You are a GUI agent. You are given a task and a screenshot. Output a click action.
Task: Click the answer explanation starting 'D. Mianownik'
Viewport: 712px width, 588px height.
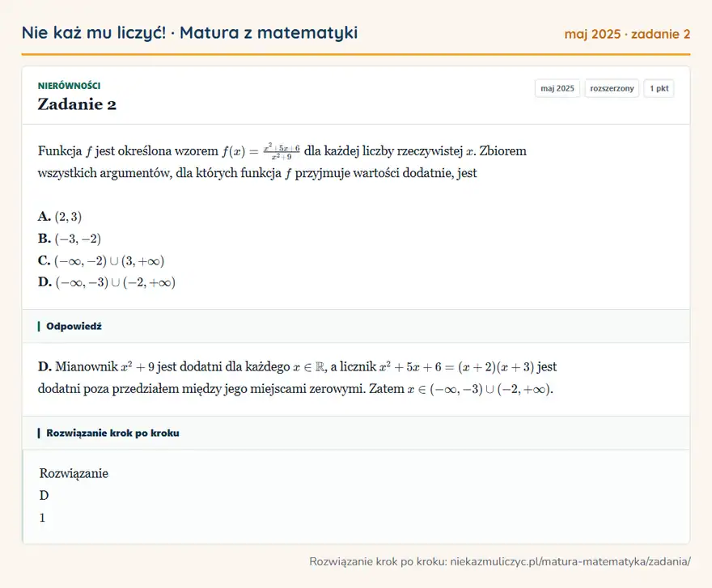(x=298, y=378)
